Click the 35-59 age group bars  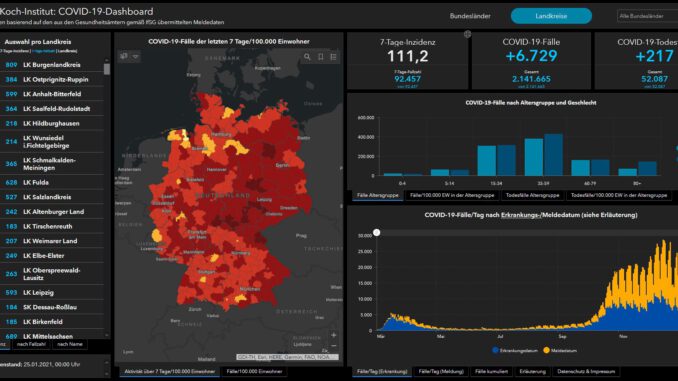pyautogui.click(x=544, y=155)
